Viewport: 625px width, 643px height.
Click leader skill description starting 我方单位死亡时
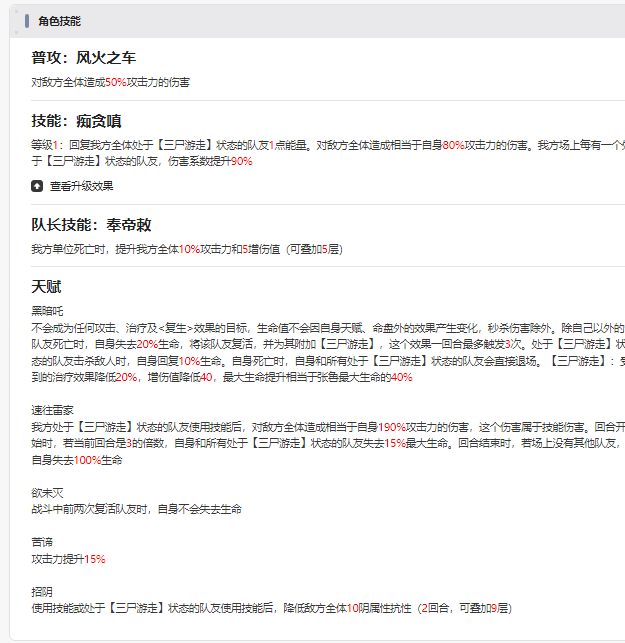[187, 249]
